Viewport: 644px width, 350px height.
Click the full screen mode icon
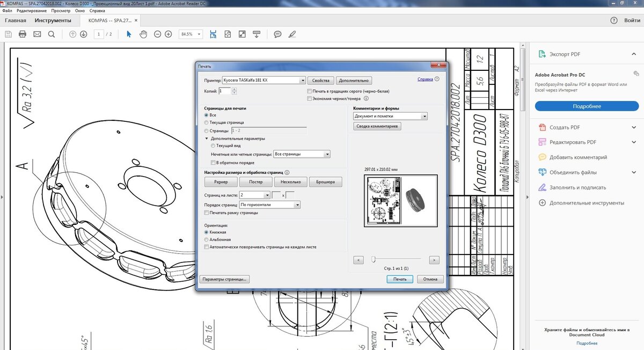coord(242,34)
